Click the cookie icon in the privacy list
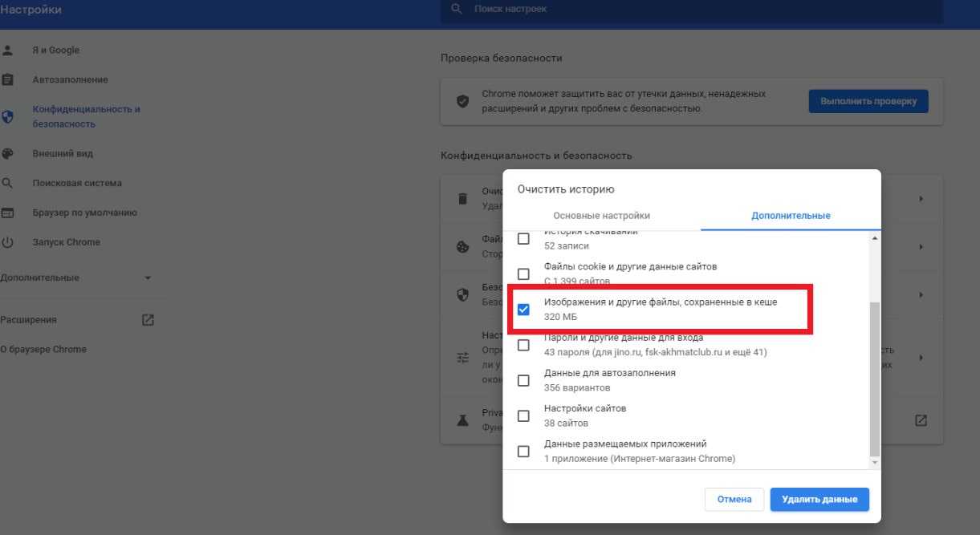The width and height of the screenshot is (980, 535). [462, 247]
